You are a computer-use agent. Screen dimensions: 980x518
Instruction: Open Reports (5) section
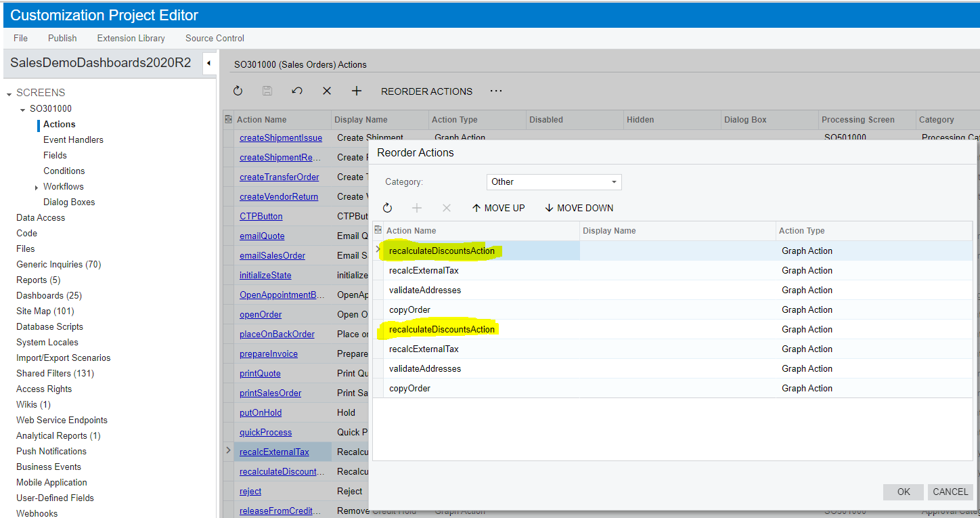click(38, 280)
